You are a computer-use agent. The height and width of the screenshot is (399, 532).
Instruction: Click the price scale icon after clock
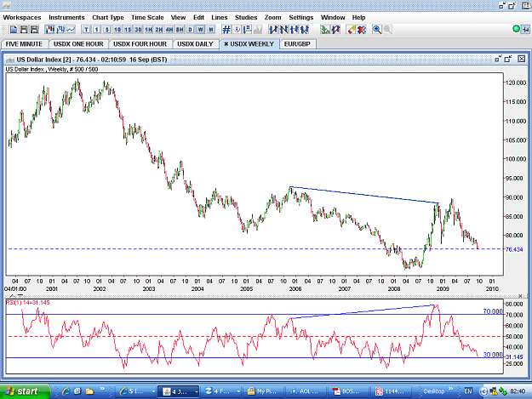click(248, 30)
